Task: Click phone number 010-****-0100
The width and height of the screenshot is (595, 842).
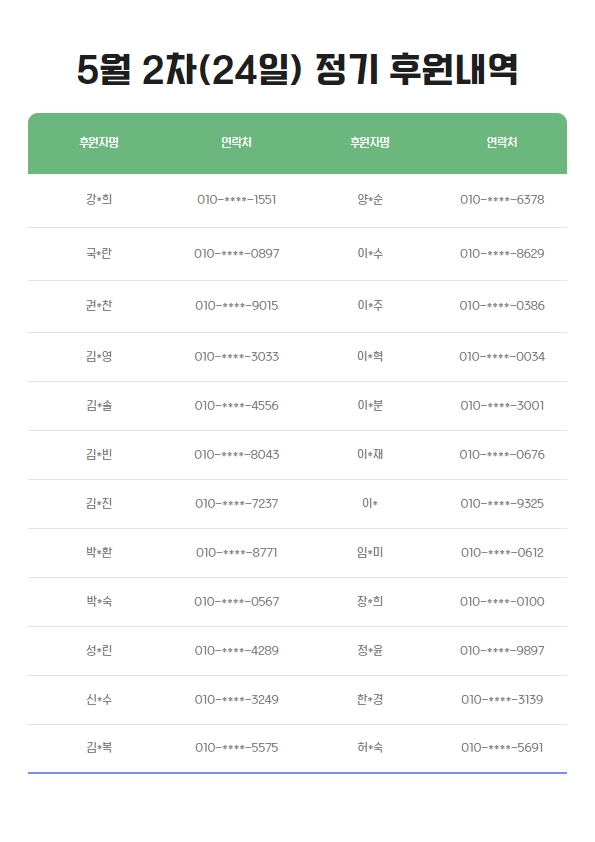Action: coord(502,601)
